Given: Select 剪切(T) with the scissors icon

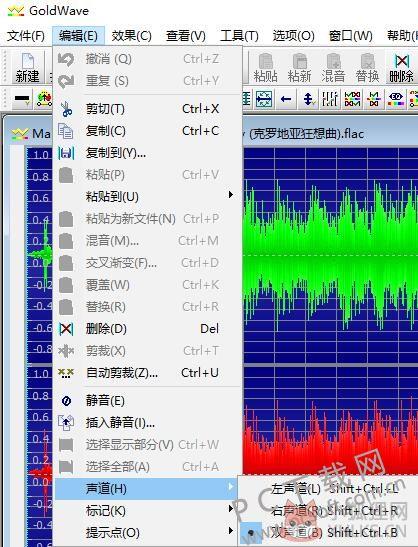Looking at the screenshot, I should click(x=147, y=109).
